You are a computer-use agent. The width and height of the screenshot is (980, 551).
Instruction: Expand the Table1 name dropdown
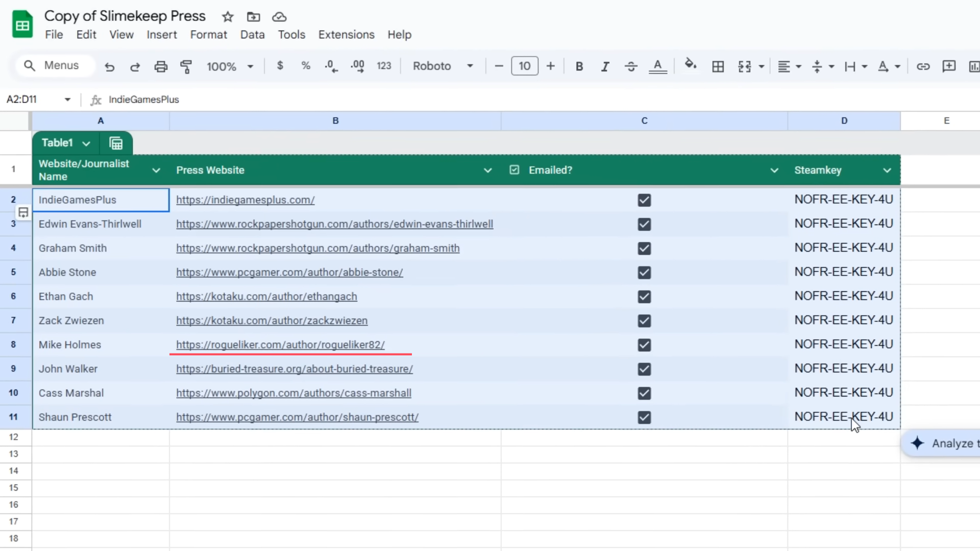(x=86, y=143)
